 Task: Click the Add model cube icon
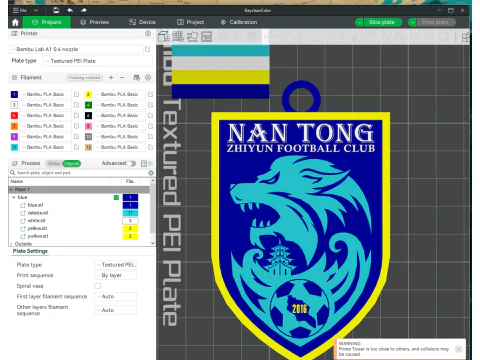(x=164, y=36)
